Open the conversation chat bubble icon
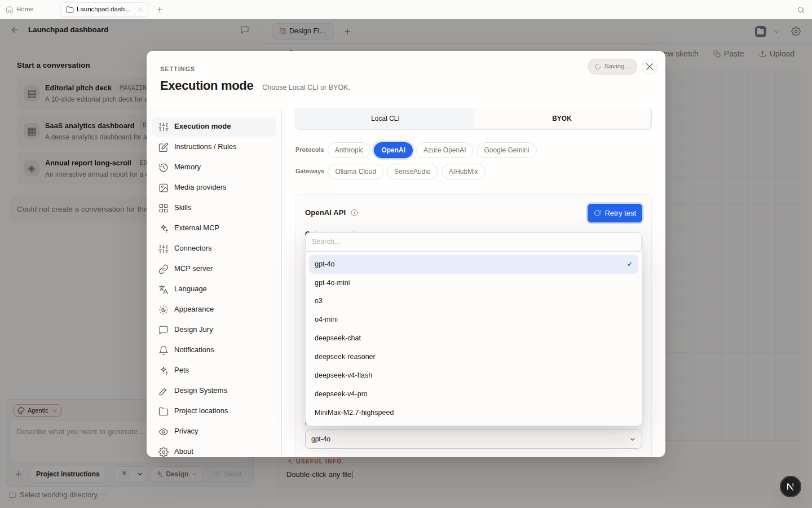Viewport: 812px width, 508px height. (x=245, y=30)
